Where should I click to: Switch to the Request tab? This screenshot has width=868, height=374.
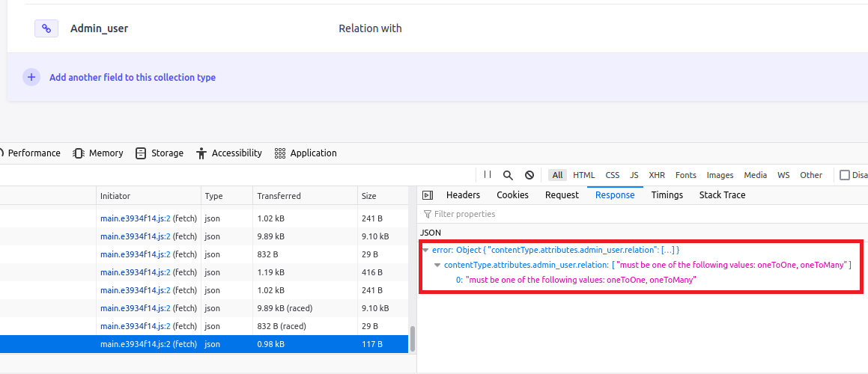[x=562, y=194]
